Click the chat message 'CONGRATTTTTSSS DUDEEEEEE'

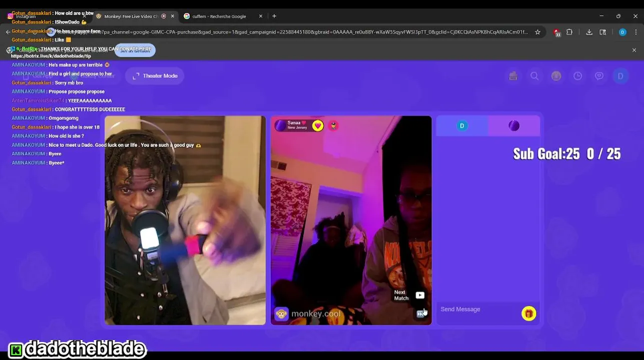click(90, 109)
